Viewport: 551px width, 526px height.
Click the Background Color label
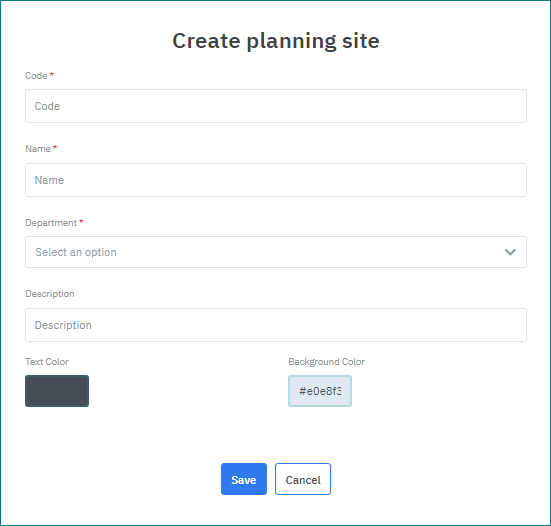[326, 362]
